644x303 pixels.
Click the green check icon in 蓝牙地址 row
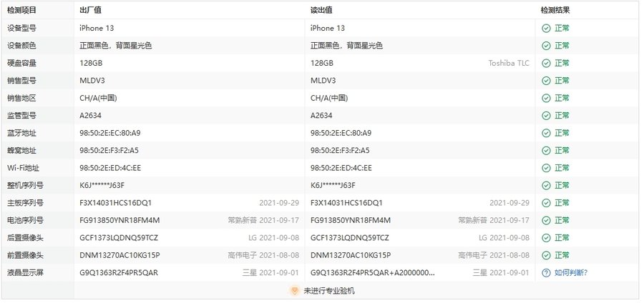pyautogui.click(x=546, y=133)
